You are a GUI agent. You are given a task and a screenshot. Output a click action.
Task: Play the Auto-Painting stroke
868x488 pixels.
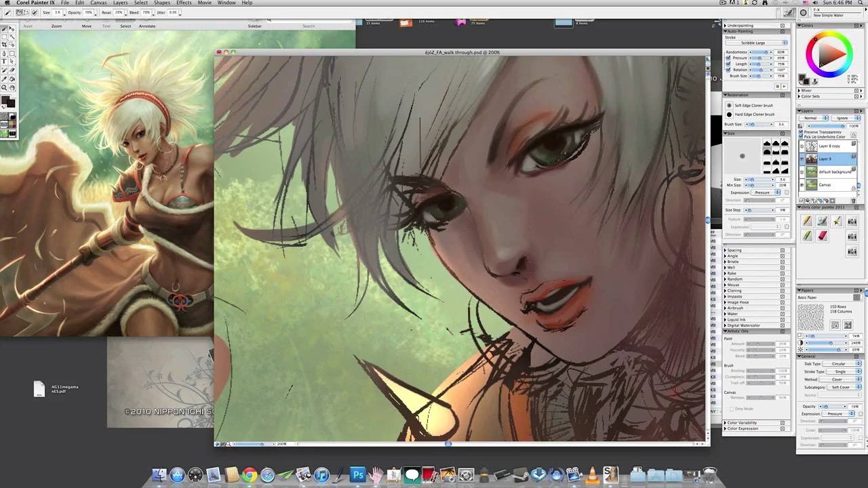[785, 85]
